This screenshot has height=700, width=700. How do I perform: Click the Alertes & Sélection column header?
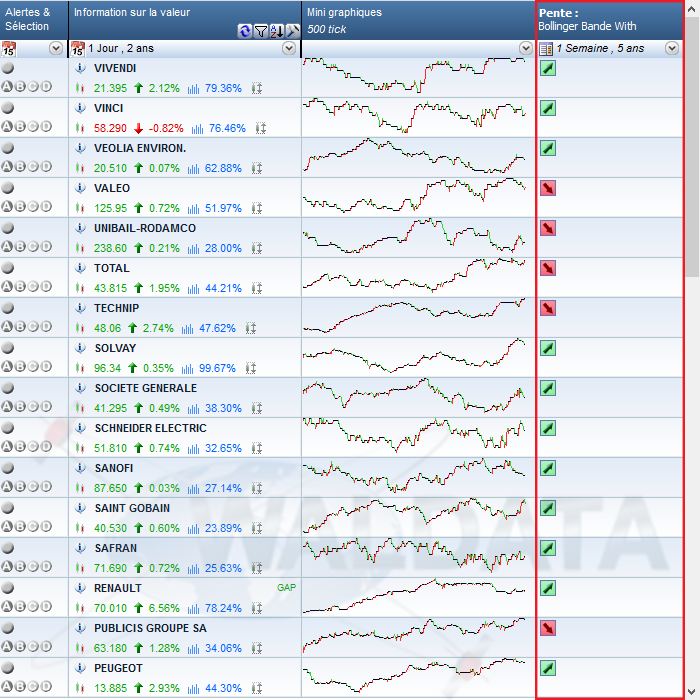(x=34, y=20)
